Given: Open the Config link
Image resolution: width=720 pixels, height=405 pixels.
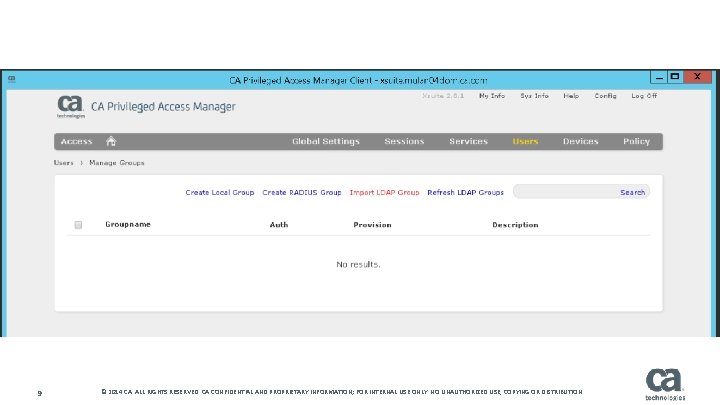Looking at the screenshot, I should (x=605, y=96).
